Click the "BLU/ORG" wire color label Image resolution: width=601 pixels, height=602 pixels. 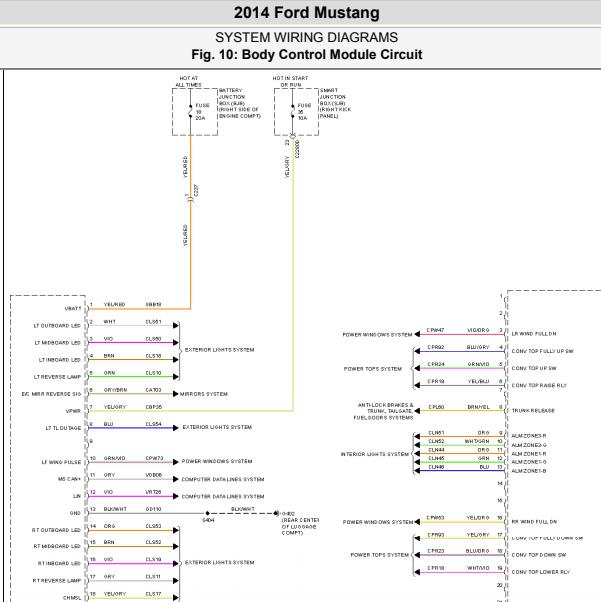(478, 551)
